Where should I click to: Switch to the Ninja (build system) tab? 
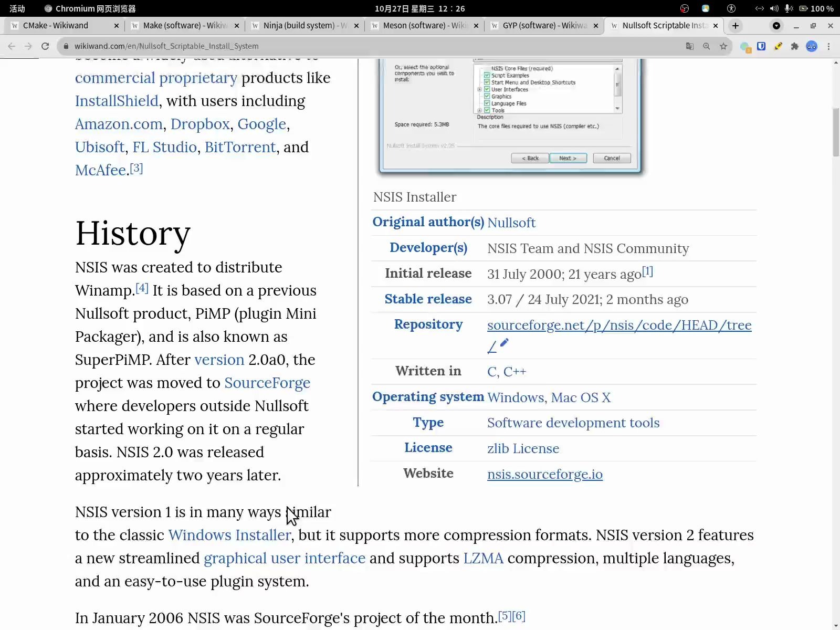(304, 25)
